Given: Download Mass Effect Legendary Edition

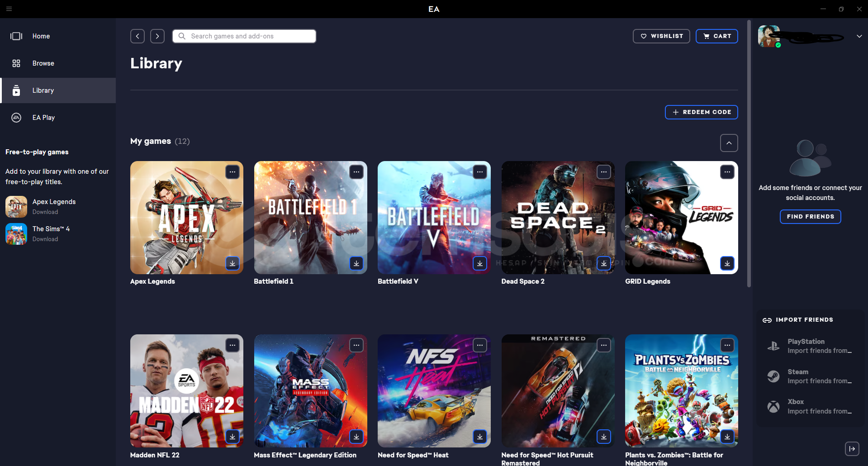Looking at the screenshot, I should point(356,437).
